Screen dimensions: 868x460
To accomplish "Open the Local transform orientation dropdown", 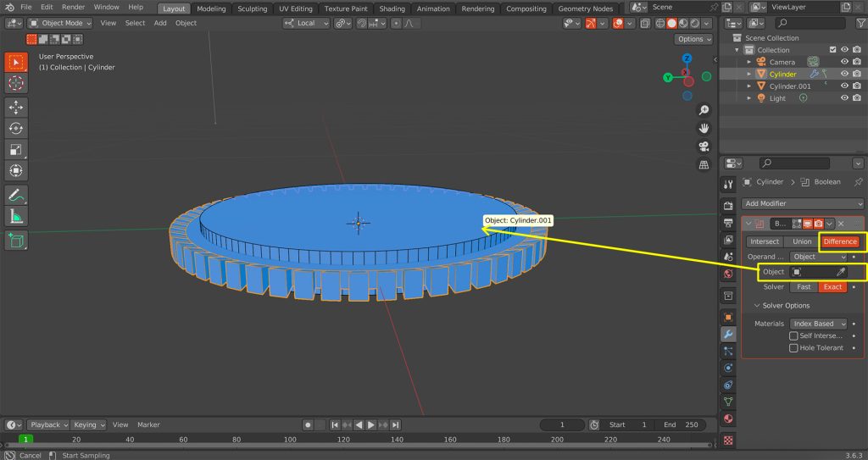I will (x=306, y=23).
